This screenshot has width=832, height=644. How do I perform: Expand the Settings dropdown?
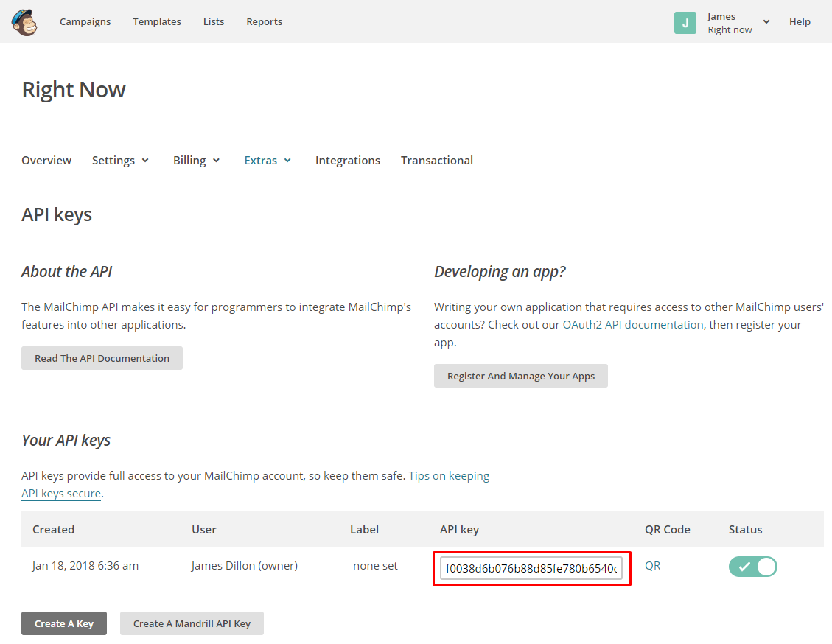point(120,160)
